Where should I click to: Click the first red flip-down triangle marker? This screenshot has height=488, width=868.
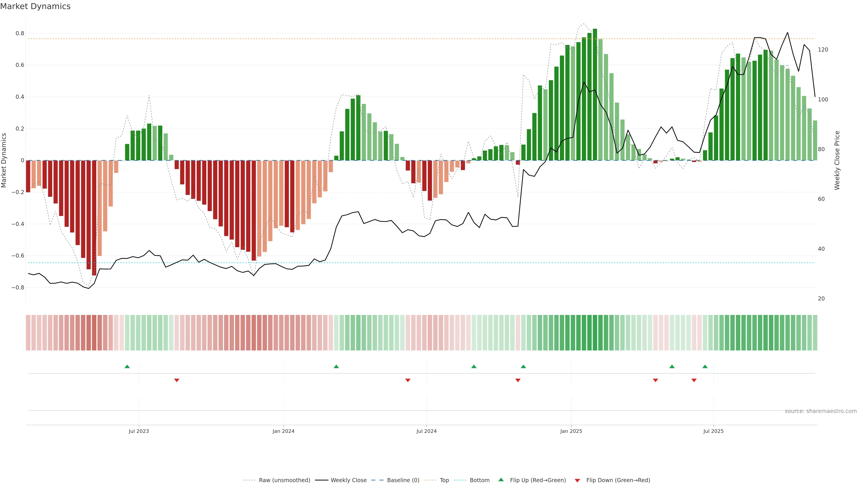[177, 380]
